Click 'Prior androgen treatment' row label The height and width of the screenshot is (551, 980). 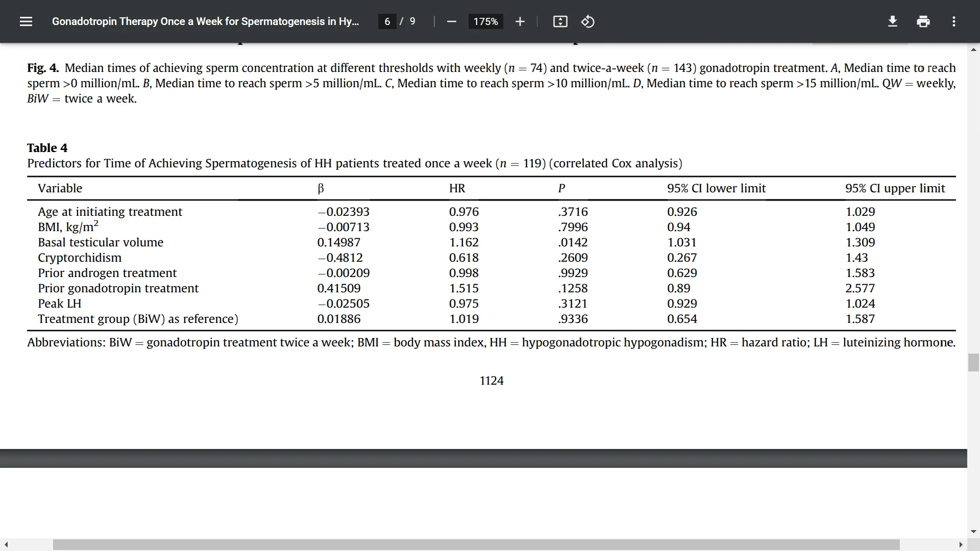coord(107,273)
